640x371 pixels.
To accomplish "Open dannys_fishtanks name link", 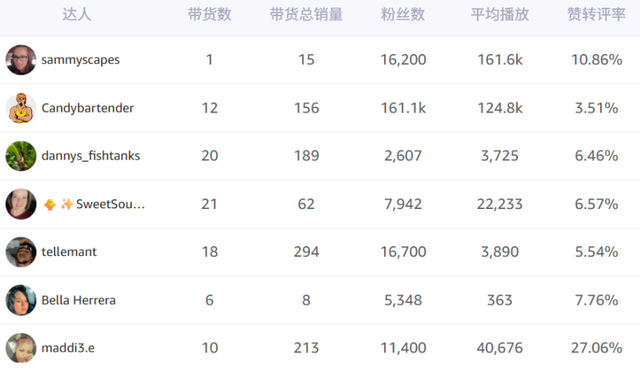I will (91, 156).
